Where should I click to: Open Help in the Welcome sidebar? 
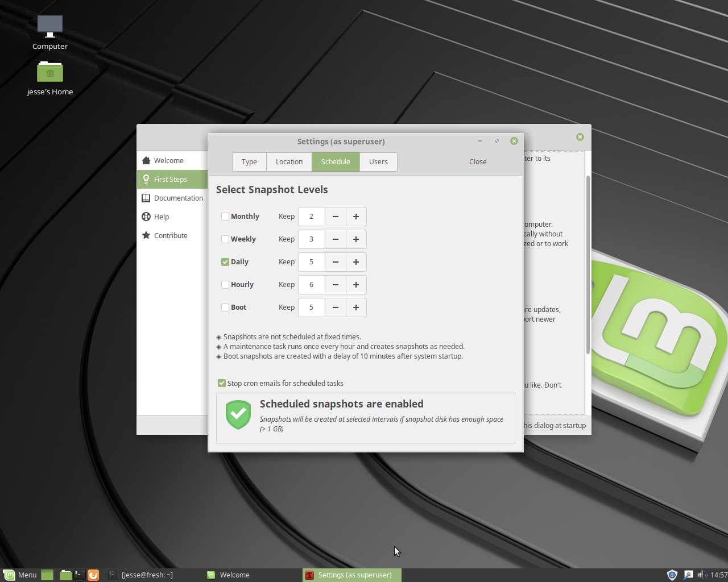(172, 217)
